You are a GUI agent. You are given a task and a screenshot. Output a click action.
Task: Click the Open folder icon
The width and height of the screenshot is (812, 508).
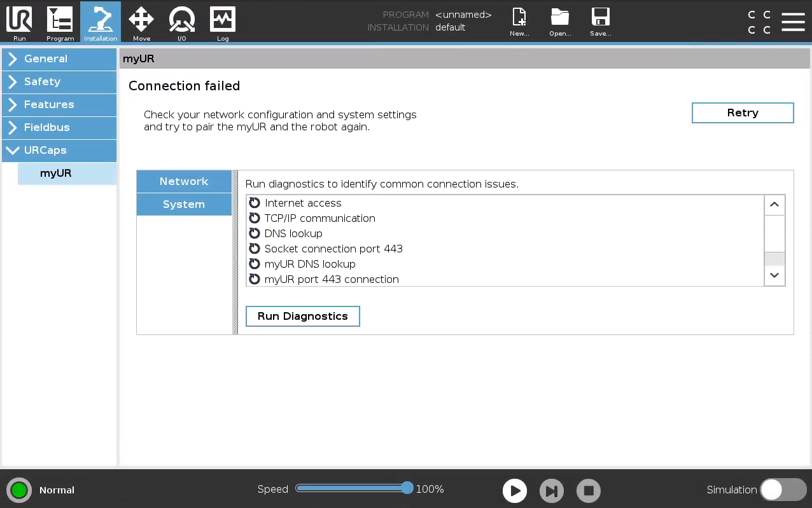click(x=560, y=22)
